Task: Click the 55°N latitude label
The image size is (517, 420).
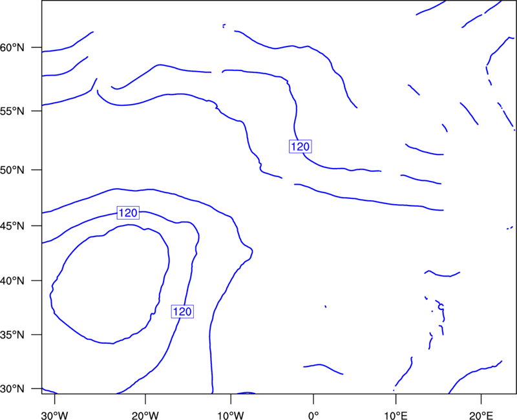Action: pyautogui.click(x=12, y=111)
